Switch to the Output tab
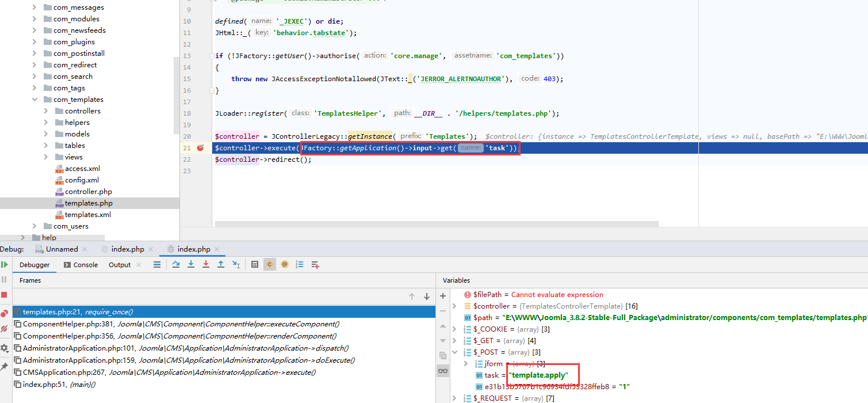This screenshot has height=403, width=868. (120, 265)
